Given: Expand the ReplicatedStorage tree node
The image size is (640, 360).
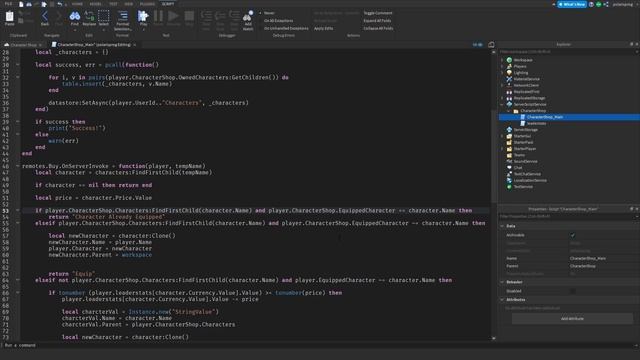Looking at the screenshot, I should point(502,98).
